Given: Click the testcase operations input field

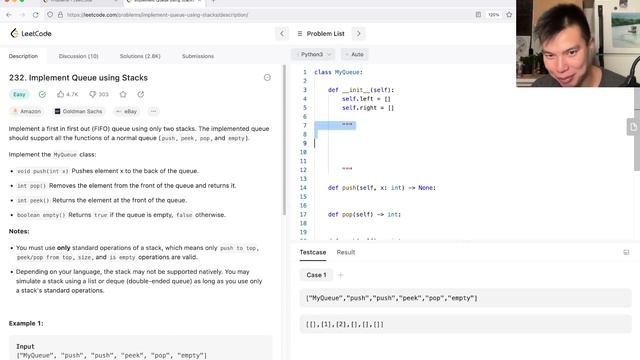Looking at the screenshot, I should [x=465, y=298].
